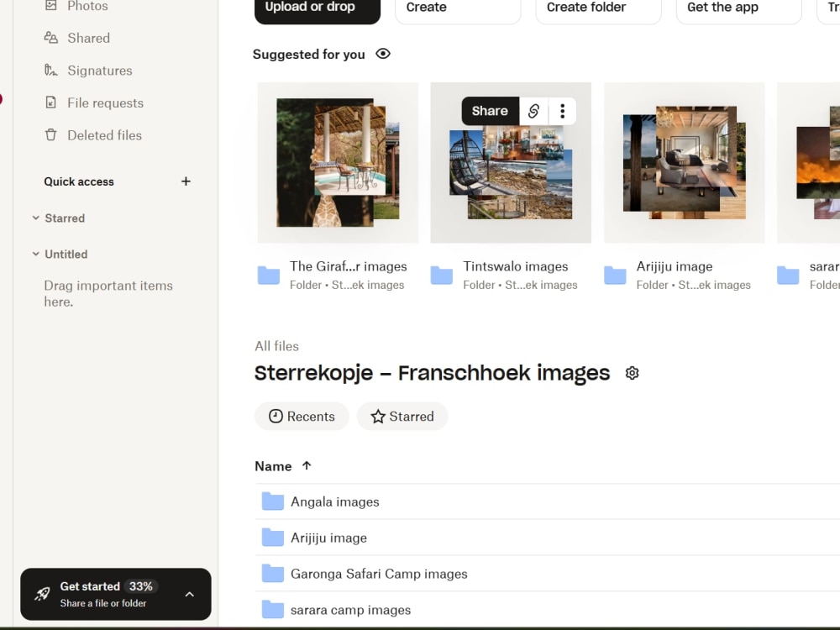Click the Photos sidebar icon
Image resolution: width=840 pixels, height=630 pixels.
(x=51, y=6)
